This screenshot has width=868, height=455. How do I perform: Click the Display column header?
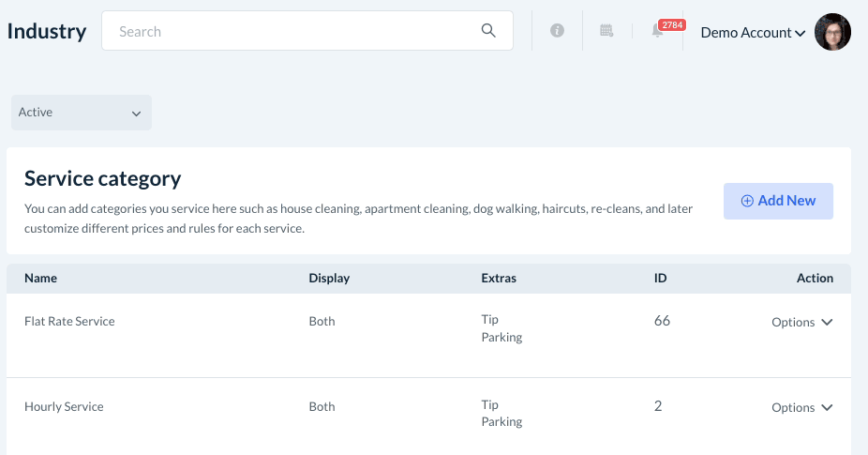(x=329, y=278)
